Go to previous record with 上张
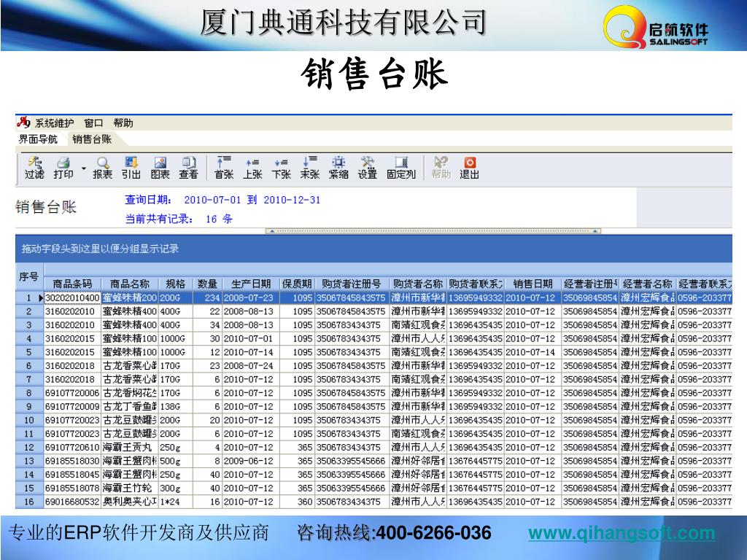747x560 pixels. coord(252,168)
